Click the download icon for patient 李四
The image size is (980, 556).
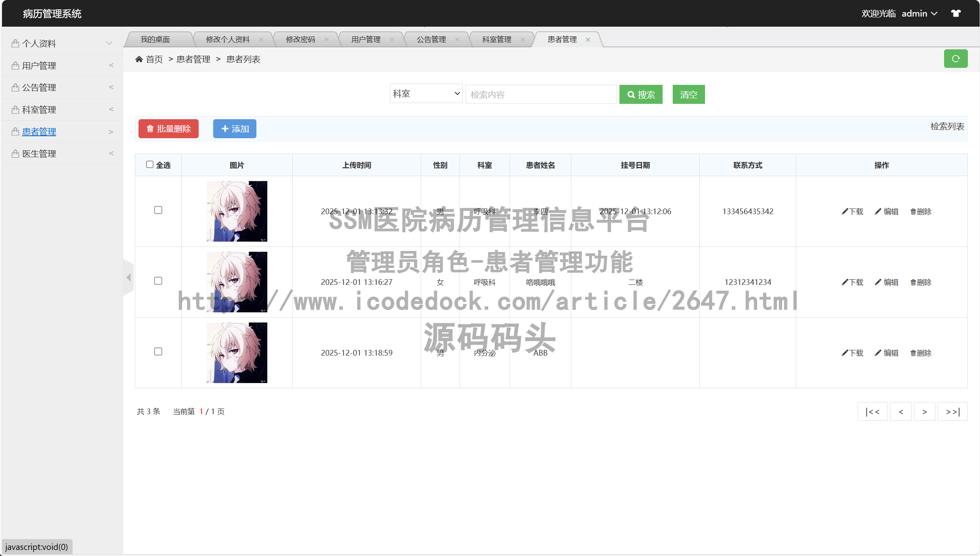[x=844, y=211]
